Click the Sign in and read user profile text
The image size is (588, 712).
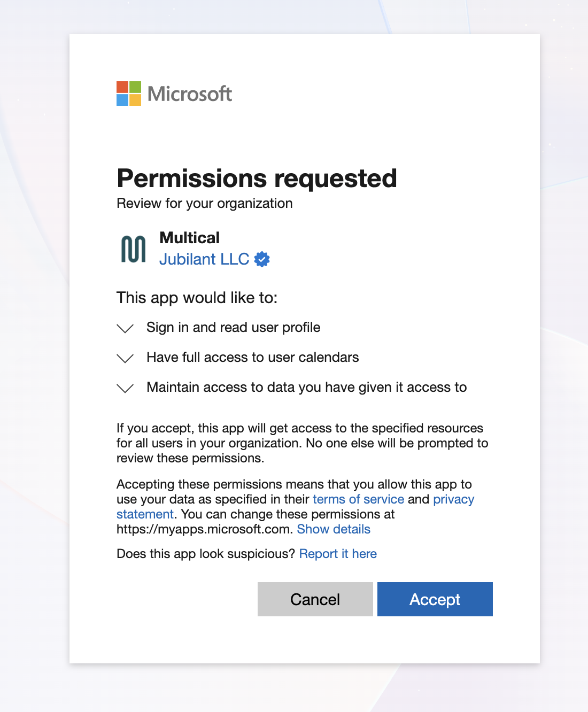(x=233, y=327)
